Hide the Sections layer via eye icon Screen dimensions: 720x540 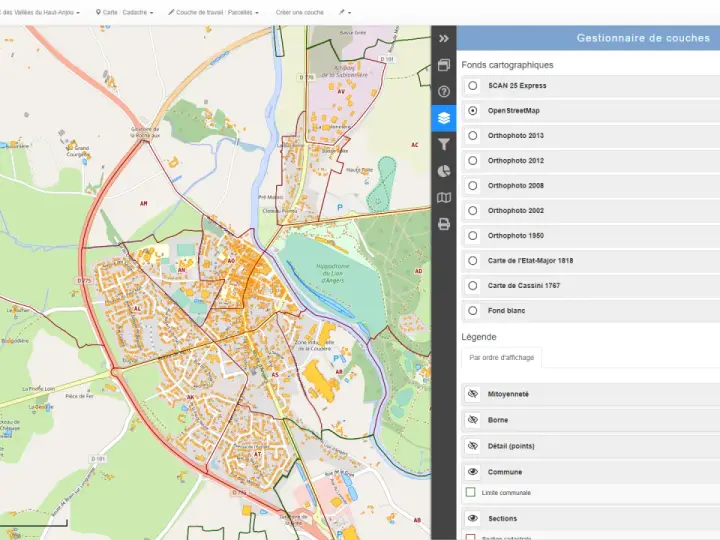click(x=472, y=518)
